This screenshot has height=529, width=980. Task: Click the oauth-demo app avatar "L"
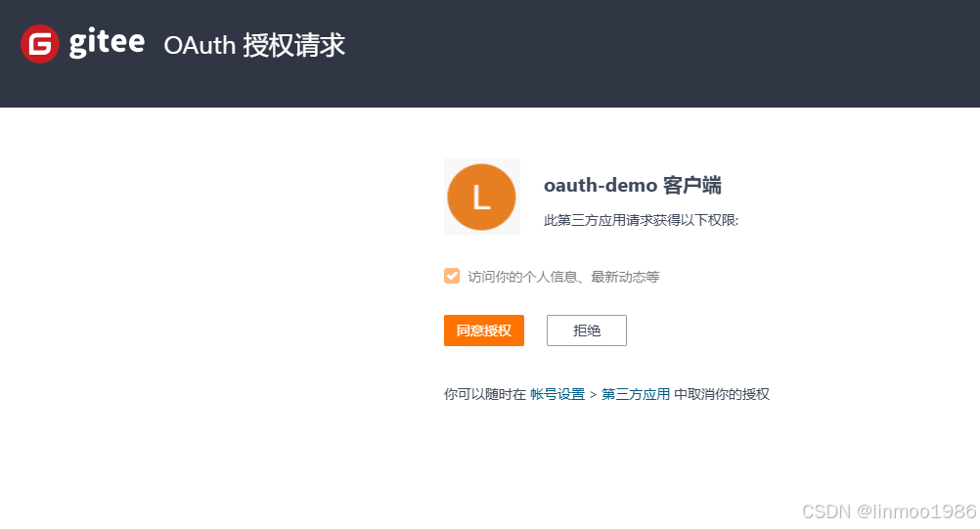pyautogui.click(x=481, y=197)
